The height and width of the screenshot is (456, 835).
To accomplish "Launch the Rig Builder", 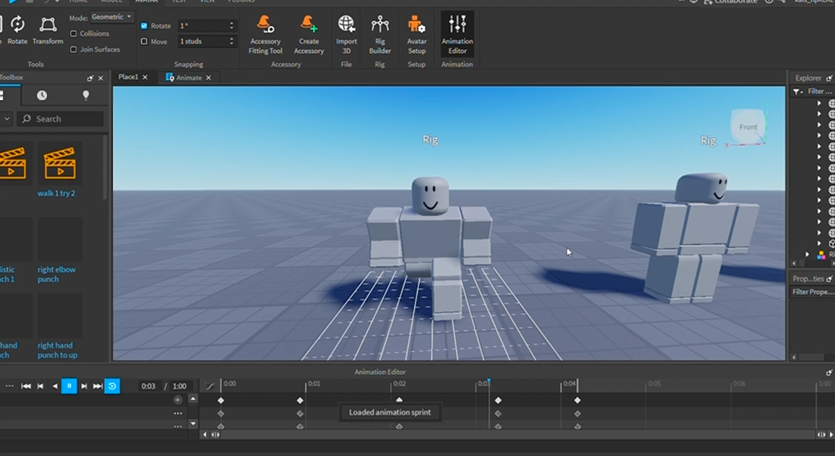I will click(x=380, y=35).
